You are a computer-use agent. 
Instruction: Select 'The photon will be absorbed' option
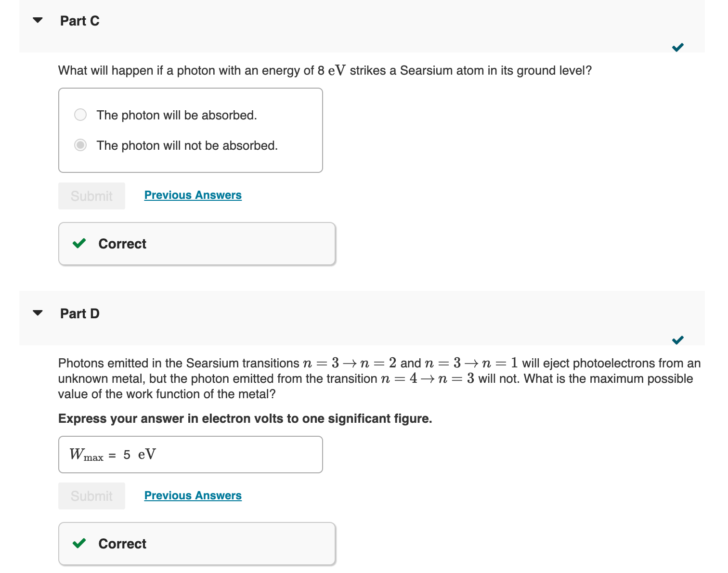point(80,115)
